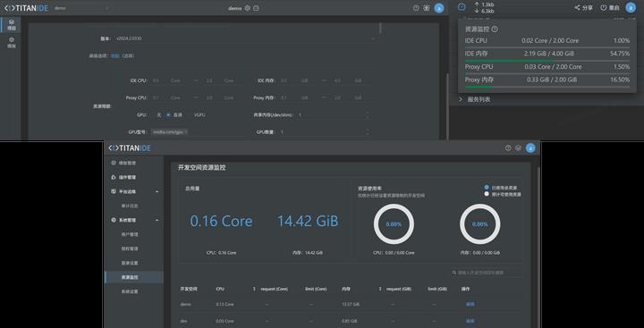644x328 pixels.
Task: Open 用户管理 in the admin sidebar
Action: point(130,234)
